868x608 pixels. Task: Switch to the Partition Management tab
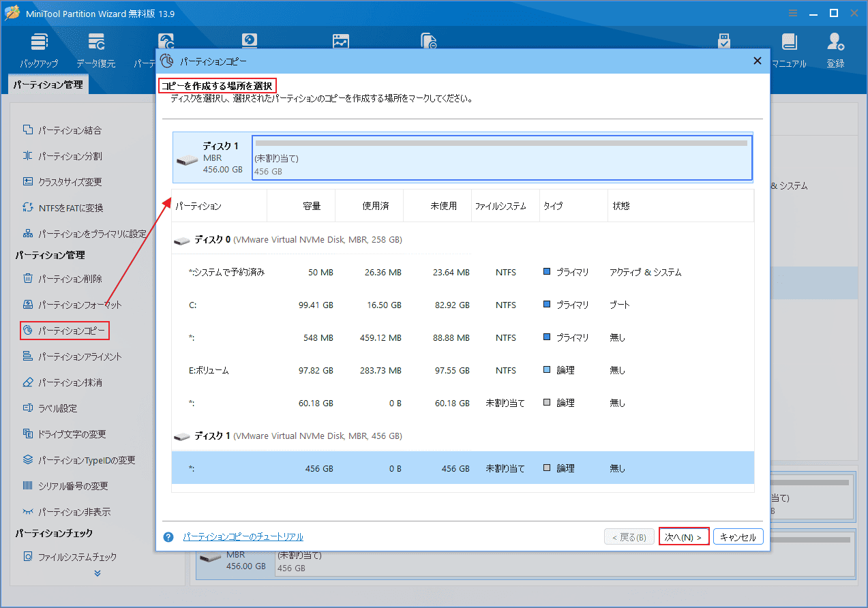tap(48, 85)
